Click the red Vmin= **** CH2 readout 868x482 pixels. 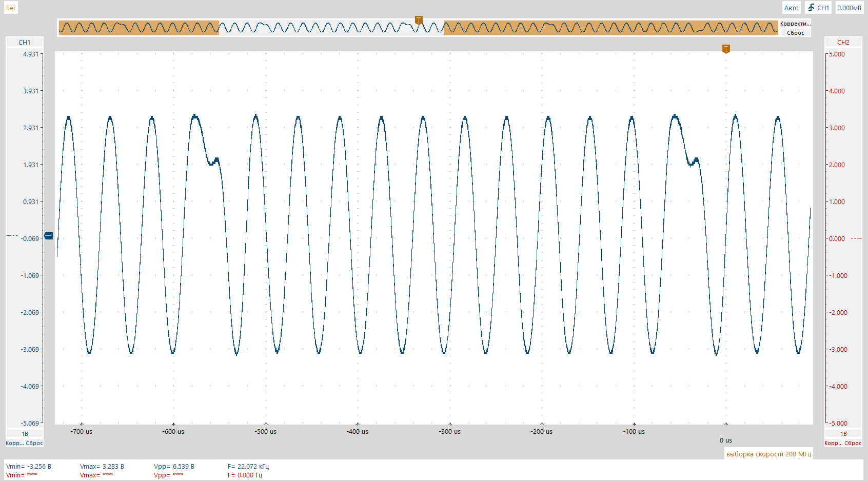tap(22, 475)
